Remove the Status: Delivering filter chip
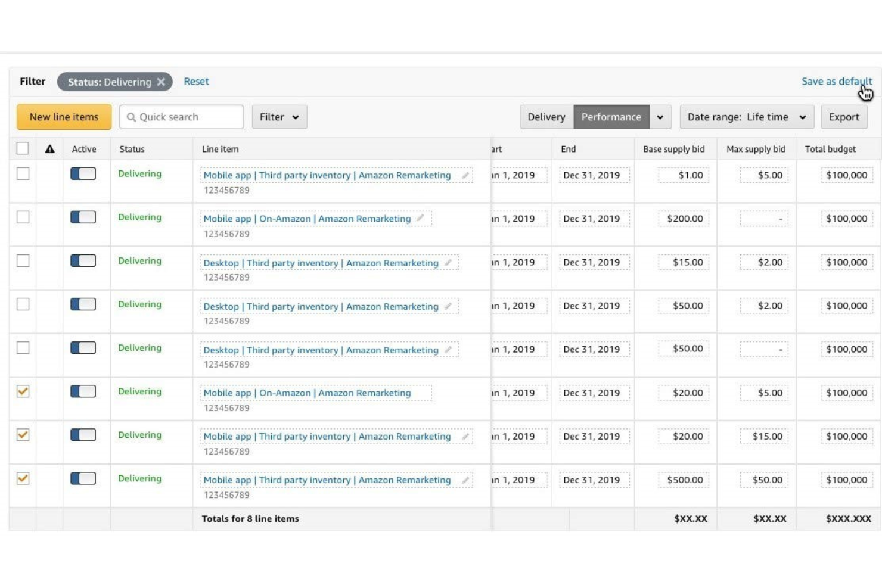The height and width of the screenshot is (588, 882). point(161,82)
